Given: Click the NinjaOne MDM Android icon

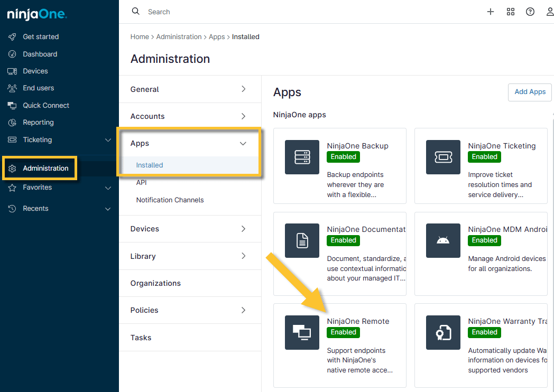Looking at the screenshot, I should (x=443, y=240).
